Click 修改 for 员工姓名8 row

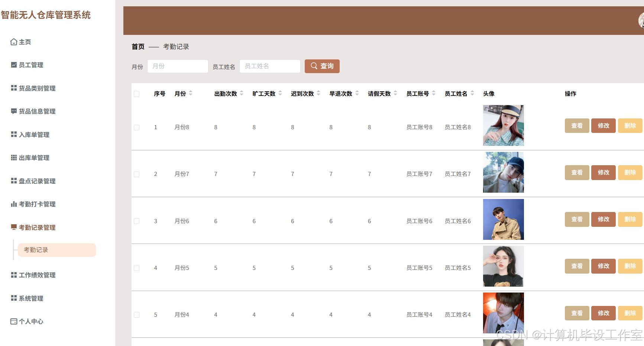click(603, 126)
